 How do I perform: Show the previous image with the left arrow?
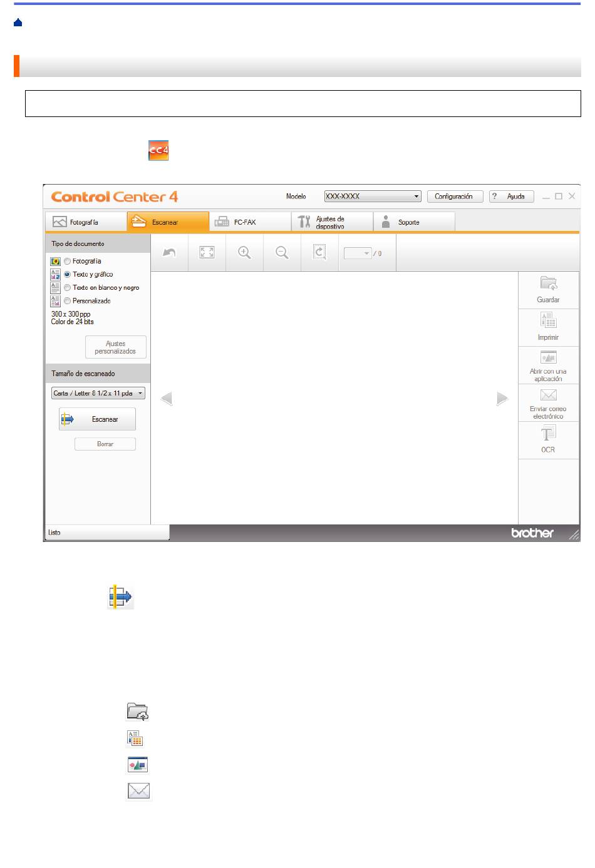[x=167, y=399]
